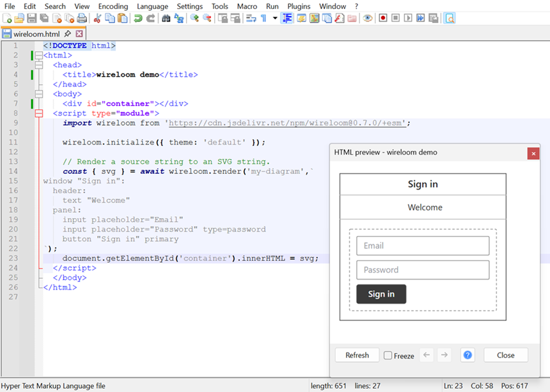Open a file via the folder toolbar icon
550x392 pixels.
tap(19, 19)
